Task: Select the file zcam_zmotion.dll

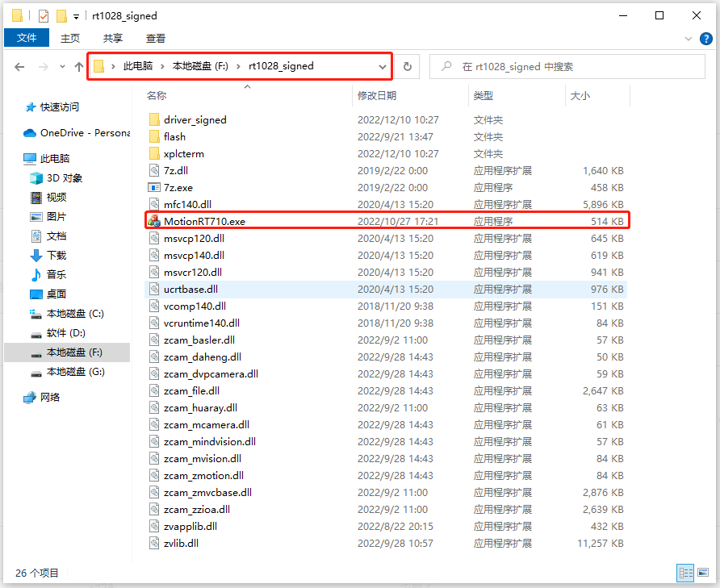Action: 203,476
